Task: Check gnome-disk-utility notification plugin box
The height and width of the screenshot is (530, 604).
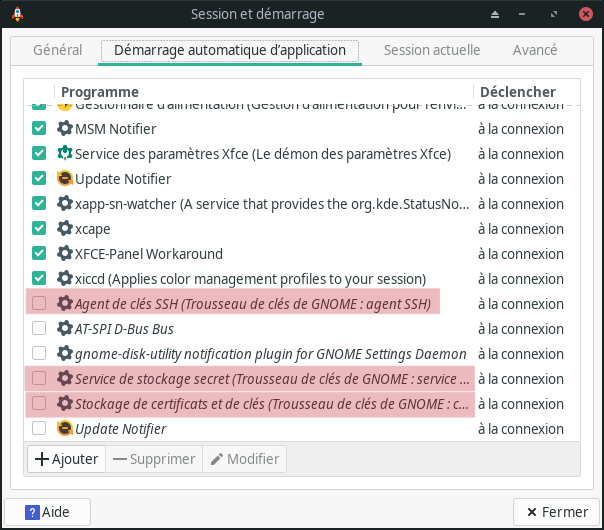Action: (39, 354)
